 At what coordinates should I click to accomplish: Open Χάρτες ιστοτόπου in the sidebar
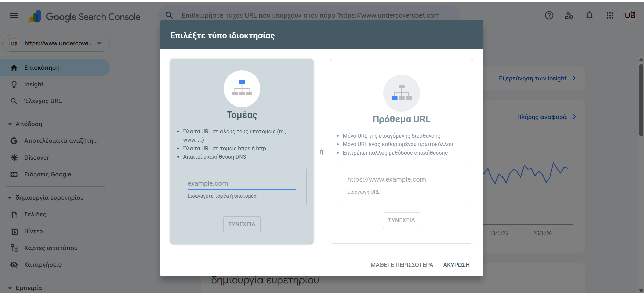tap(50, 248)
